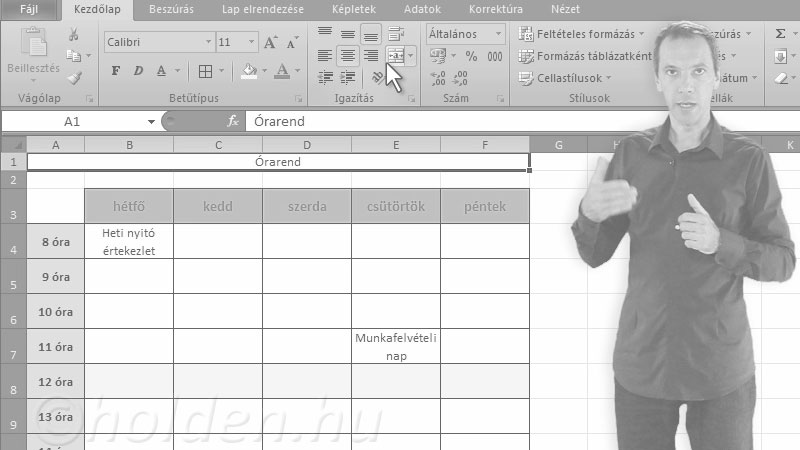Image resolution: width=800 pixels, height=450 pixels.
Task: Click the Fill down icon
Action: (781, 56)
